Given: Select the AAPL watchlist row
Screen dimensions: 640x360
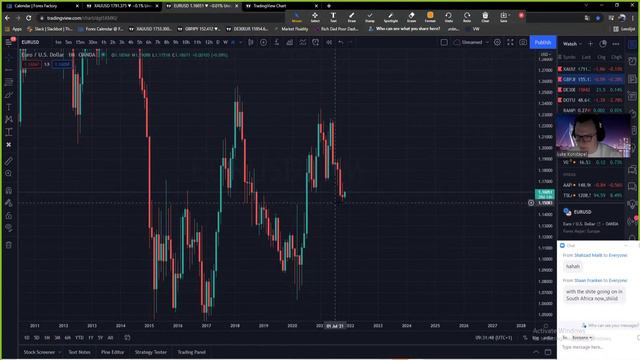Looking at the screenshot, I should point(591,185).
